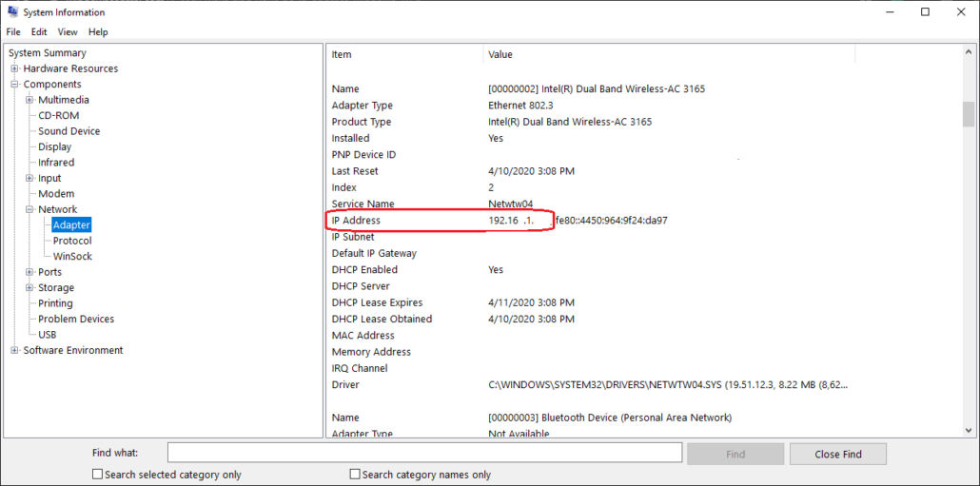
Task: Open the File menu
Action: 13,31
